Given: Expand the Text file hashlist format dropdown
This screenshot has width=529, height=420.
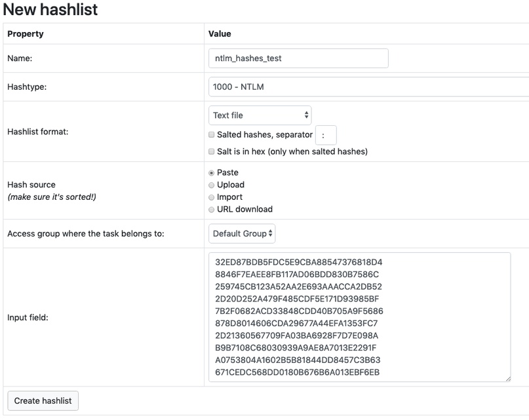Looking at the screenshot, I should 260,115.
